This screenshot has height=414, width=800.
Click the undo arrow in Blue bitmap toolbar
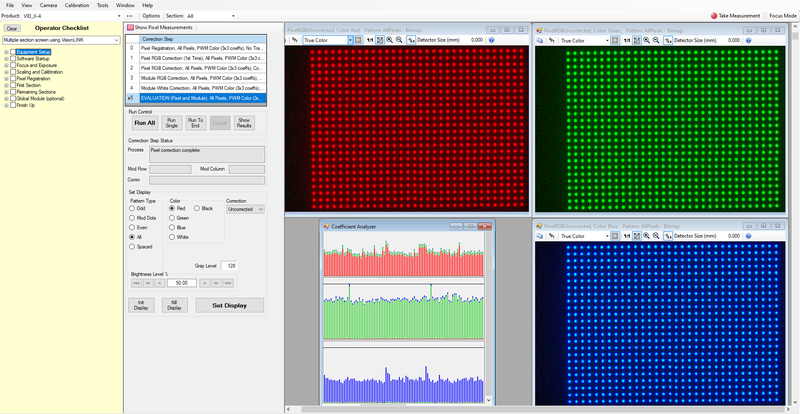click(x=552, y=236)
